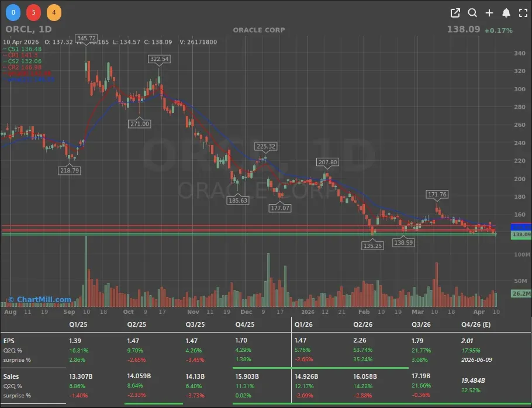
Task: Click Sales Q2Q value 22.52%
Action: pos(471,390)
